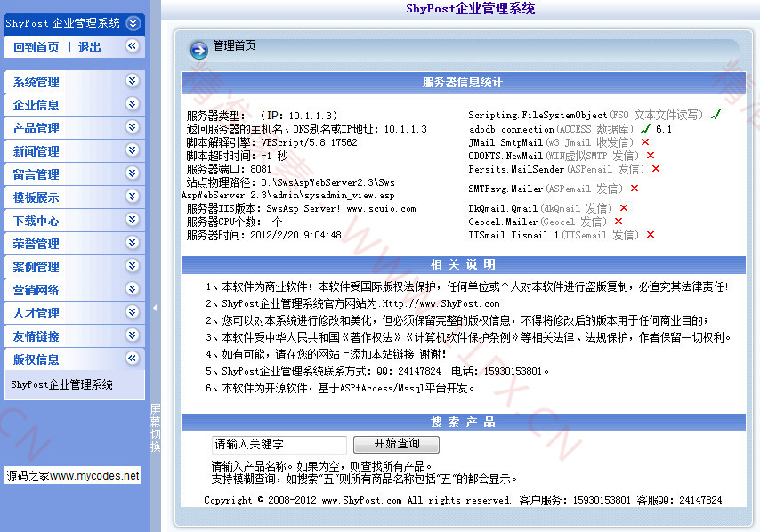Click red X beside SMTPsvg.Mailer

(x=635, y=189)
